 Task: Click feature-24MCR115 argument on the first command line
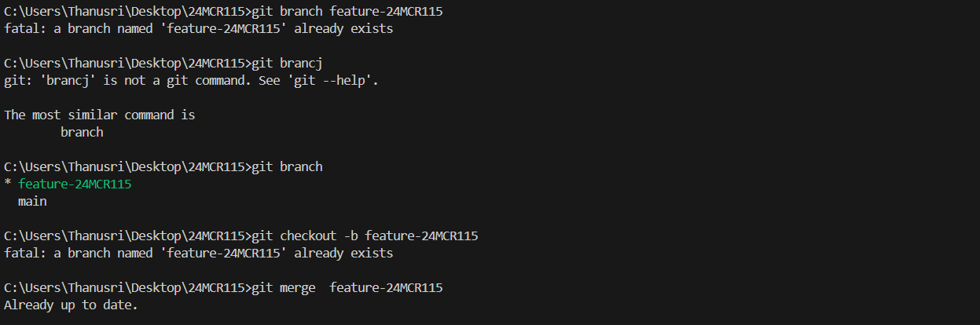coord(387,12)
